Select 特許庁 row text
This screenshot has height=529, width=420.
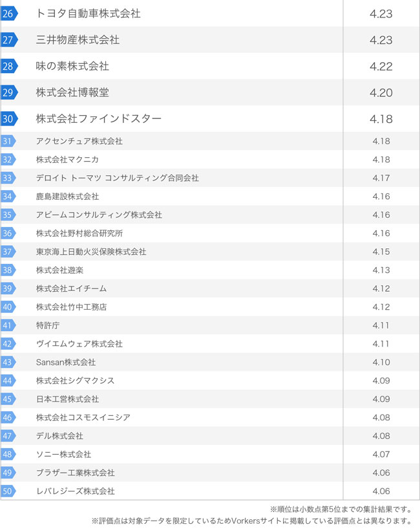click(48, 325)
